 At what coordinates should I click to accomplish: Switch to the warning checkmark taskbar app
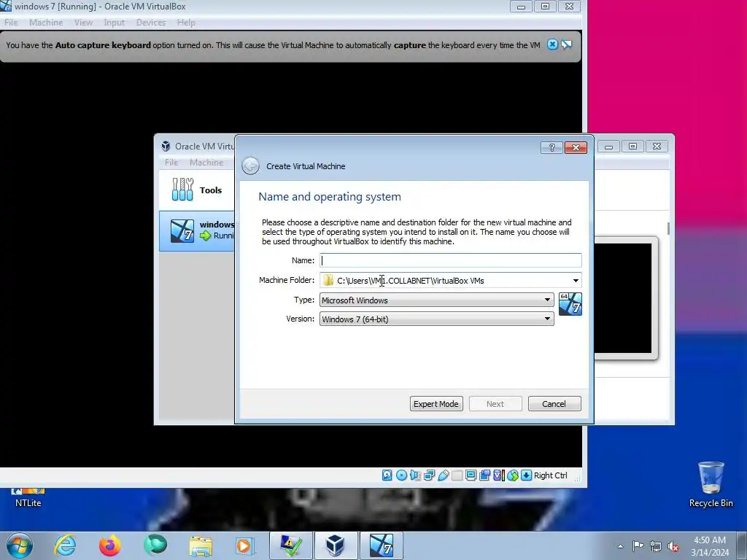point(291,545)
